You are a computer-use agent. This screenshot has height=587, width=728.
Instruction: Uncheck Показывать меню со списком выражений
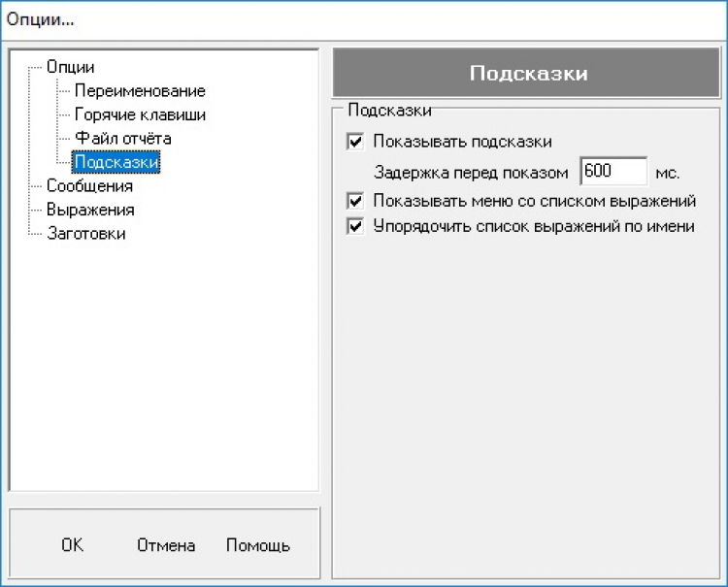(x=354, y=202)
